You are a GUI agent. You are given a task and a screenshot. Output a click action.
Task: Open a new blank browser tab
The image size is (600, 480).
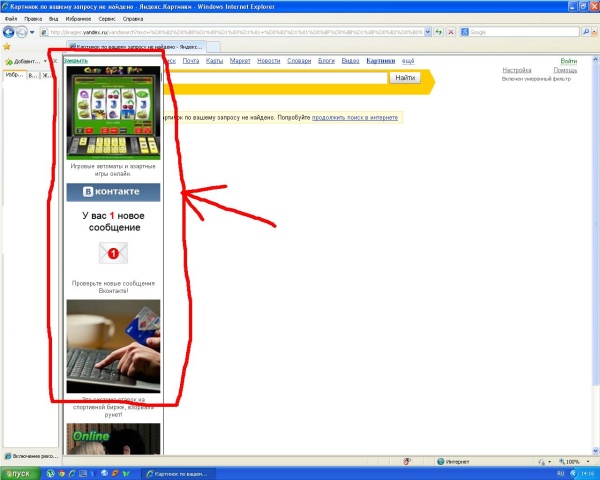tap(214, 47)
